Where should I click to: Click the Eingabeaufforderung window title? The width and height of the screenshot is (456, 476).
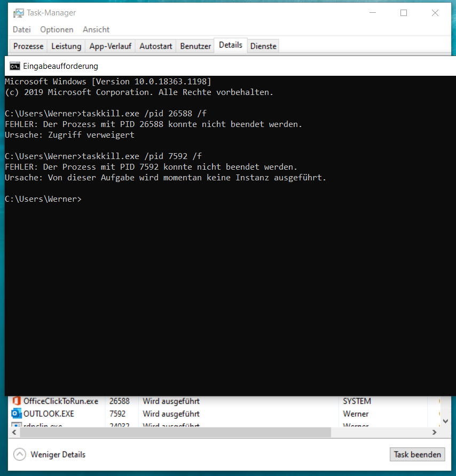[x=60, y=66]
